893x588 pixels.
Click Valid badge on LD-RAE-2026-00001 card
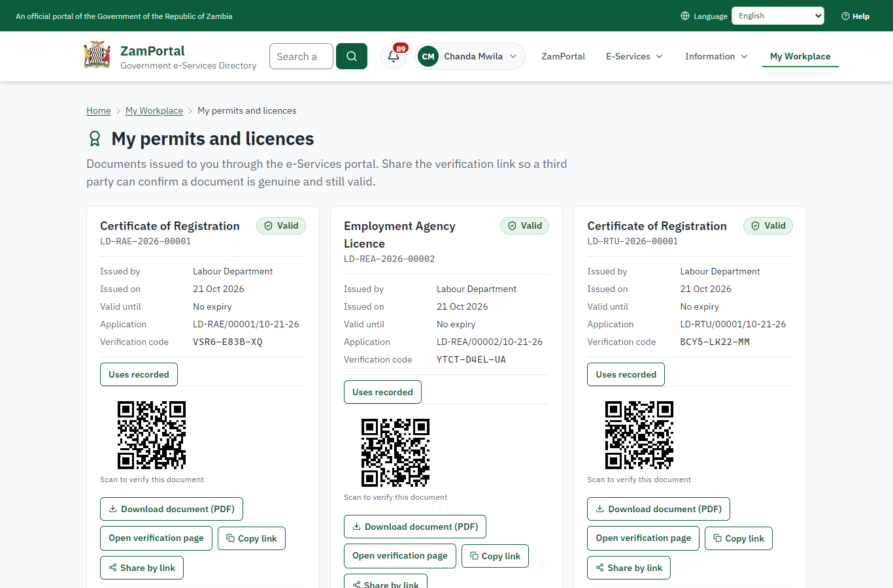click(x=281, y=226)
